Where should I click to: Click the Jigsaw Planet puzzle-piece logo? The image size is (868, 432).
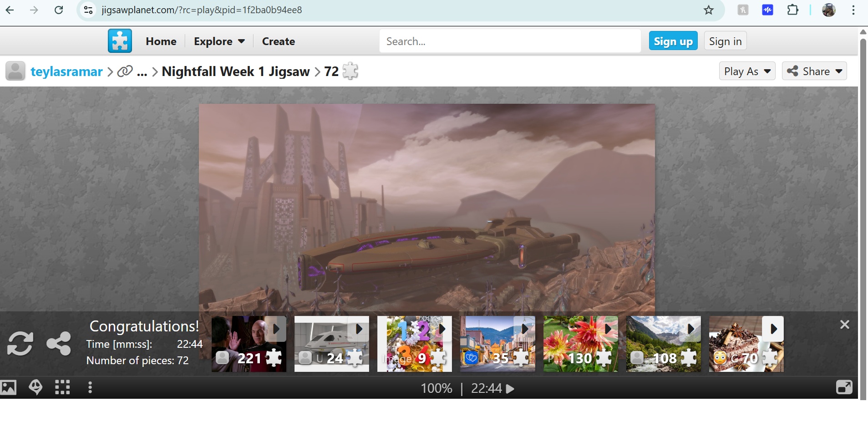(x=120, y=41)
